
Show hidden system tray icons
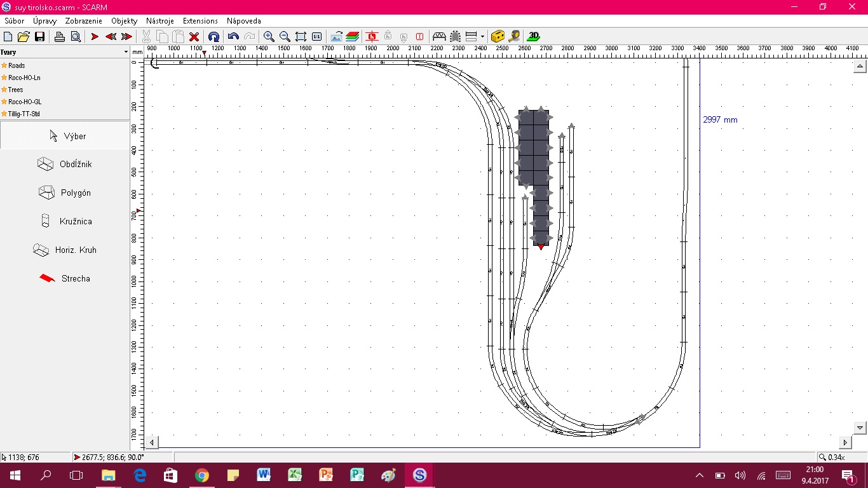coord(700,475)
